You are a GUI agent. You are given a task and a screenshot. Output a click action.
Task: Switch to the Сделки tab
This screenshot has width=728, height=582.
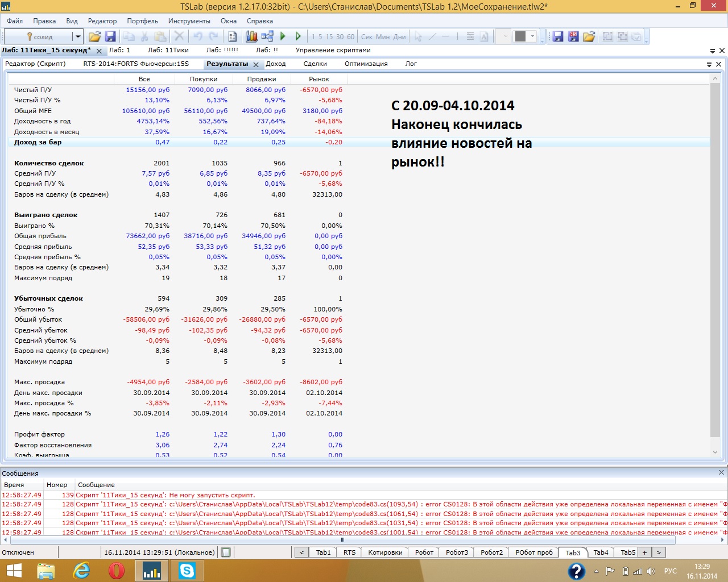(315, 64)
